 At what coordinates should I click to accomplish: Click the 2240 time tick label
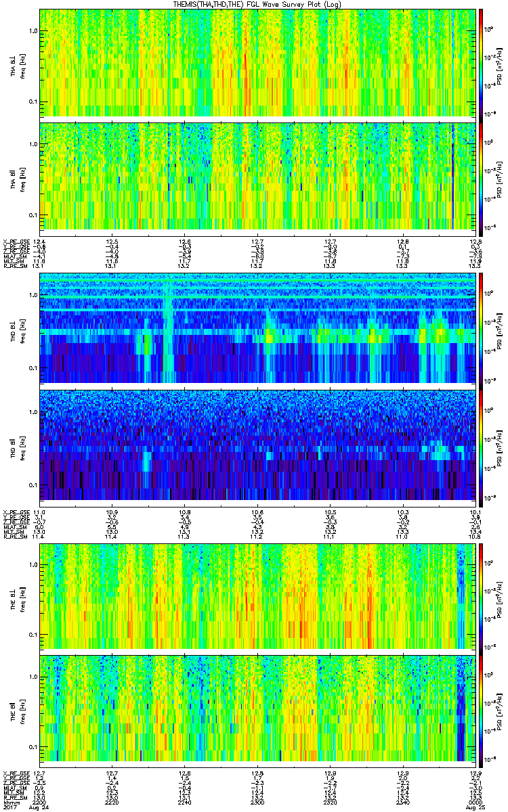point(184,802)
